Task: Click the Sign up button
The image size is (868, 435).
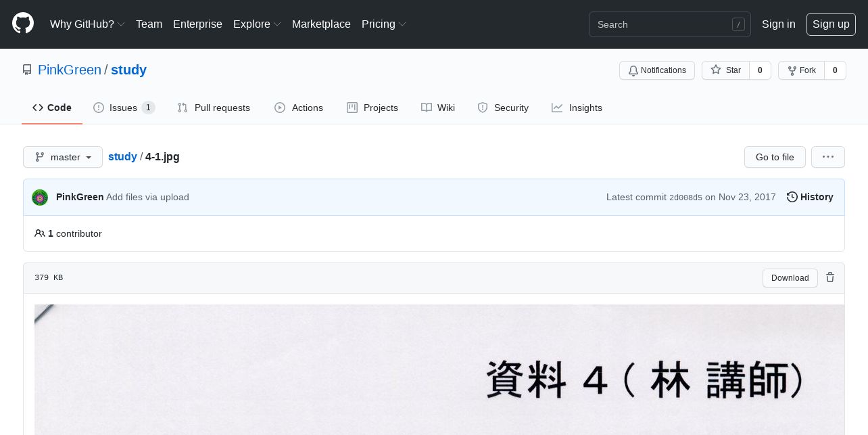Action: point(831,24)
